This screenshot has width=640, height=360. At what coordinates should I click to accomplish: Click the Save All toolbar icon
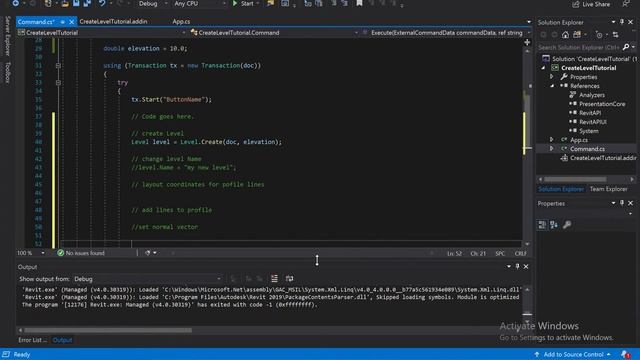point(87,3)
